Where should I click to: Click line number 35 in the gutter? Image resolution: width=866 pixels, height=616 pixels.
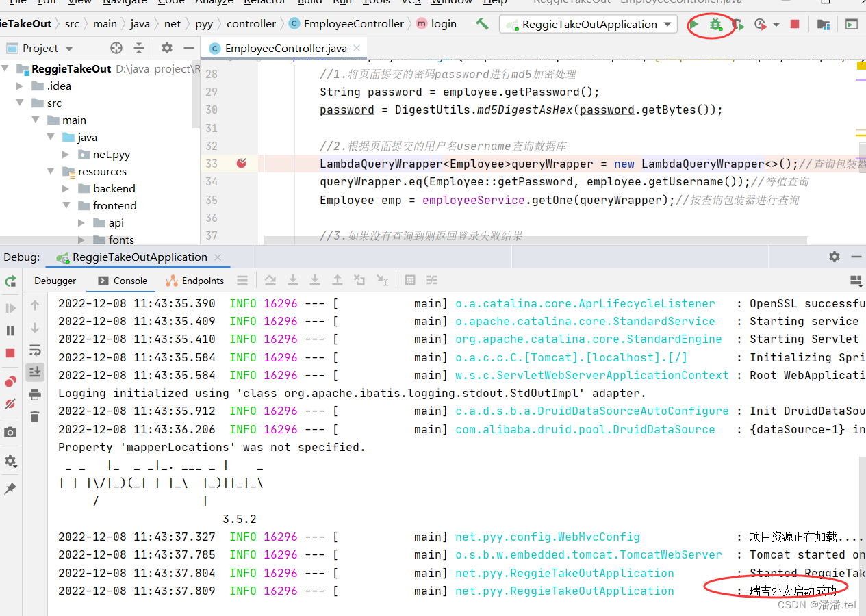[212, 200]
